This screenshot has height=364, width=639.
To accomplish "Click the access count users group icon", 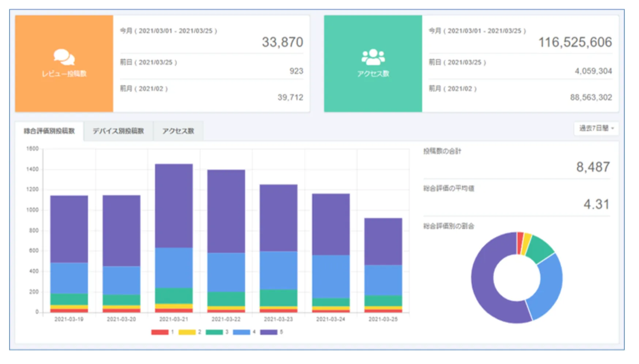I will coord(373,57).
